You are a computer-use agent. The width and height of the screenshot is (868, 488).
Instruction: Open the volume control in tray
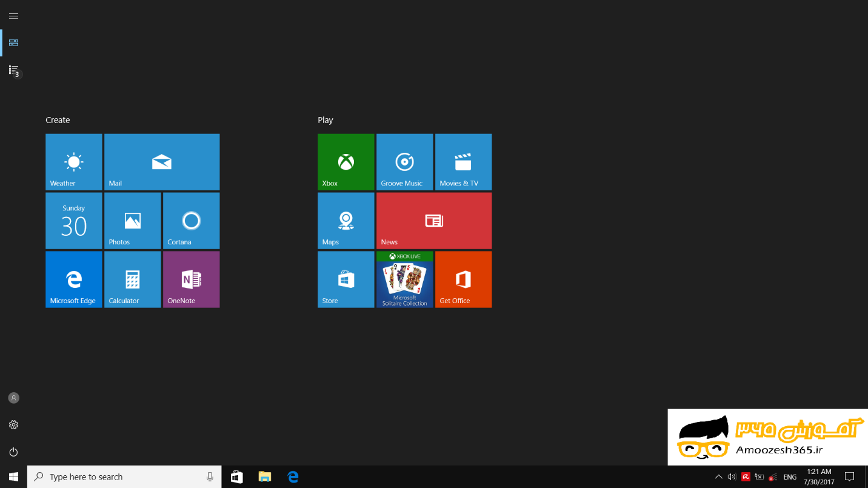(x=732, y=477)
